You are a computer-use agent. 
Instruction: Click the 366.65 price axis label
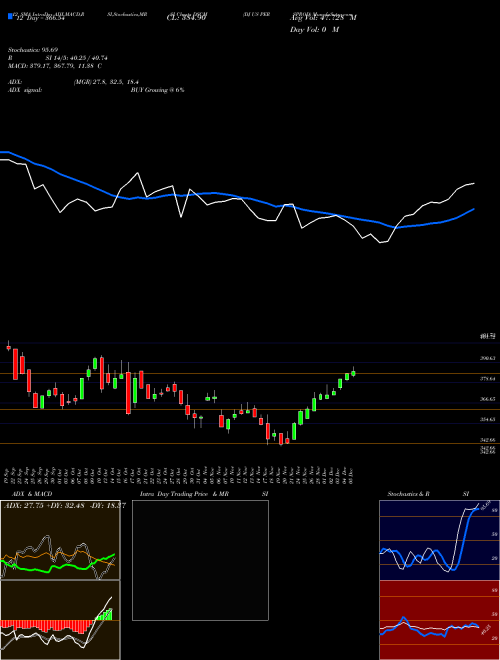(x=488, y=399)
